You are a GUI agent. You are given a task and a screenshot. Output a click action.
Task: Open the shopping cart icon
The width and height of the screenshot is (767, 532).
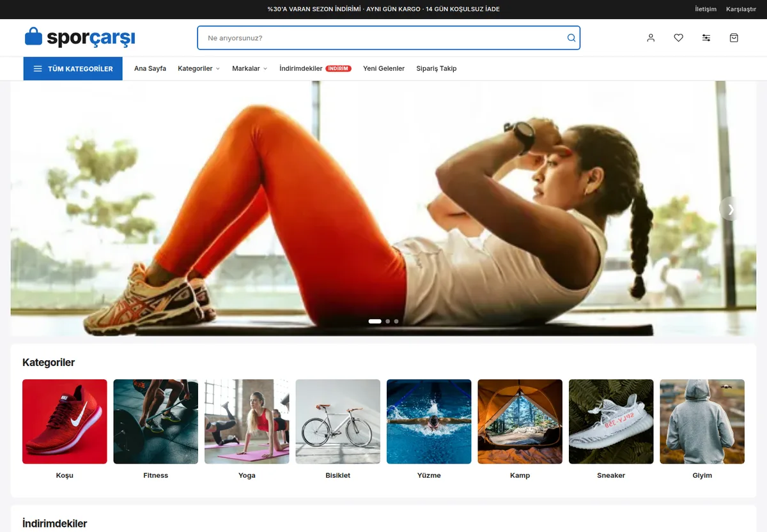(x=734, y=38)
